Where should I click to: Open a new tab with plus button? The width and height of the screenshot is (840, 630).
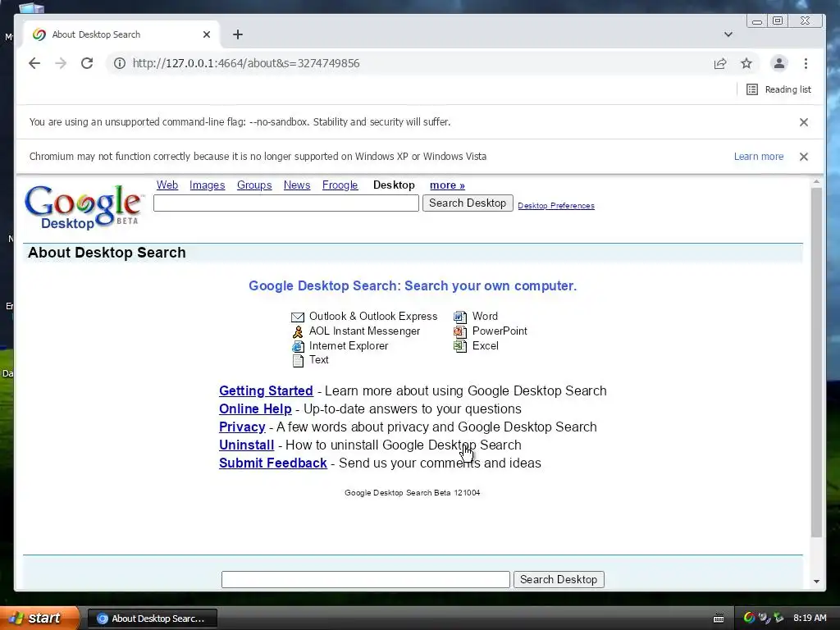pyautogui.click(x=238, y=34)
